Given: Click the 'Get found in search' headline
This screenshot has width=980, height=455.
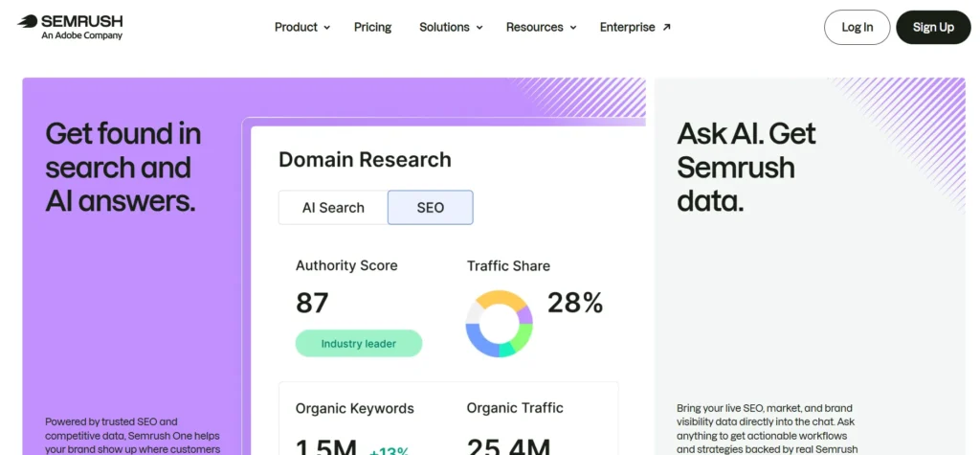Looking at the screenshot, I should tap(123, 168).
